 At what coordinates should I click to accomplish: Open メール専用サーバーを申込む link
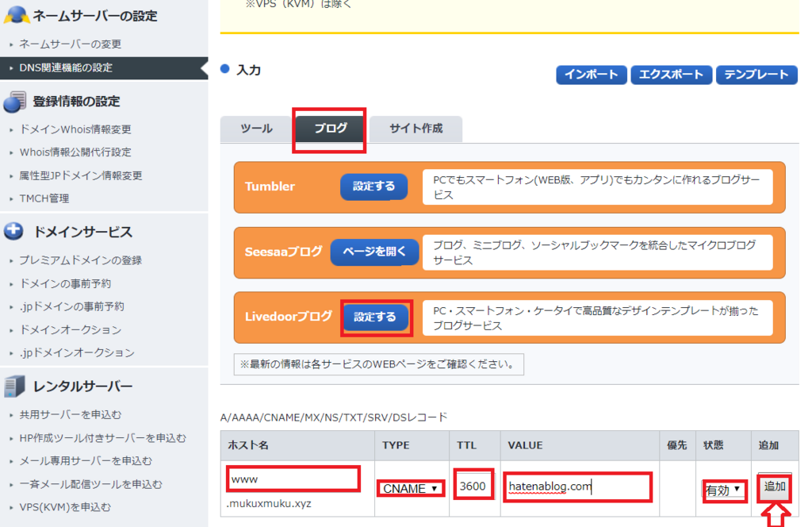86,460
